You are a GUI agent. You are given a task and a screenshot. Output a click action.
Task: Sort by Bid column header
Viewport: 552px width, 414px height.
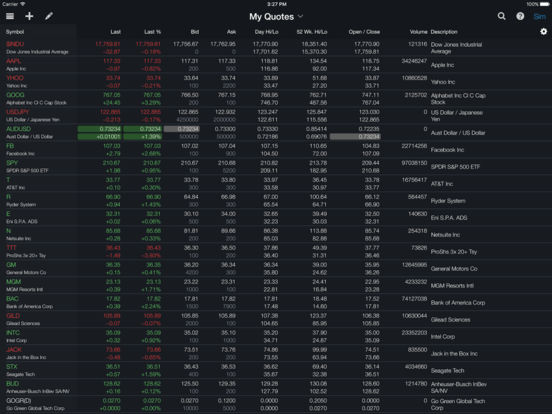195,32
